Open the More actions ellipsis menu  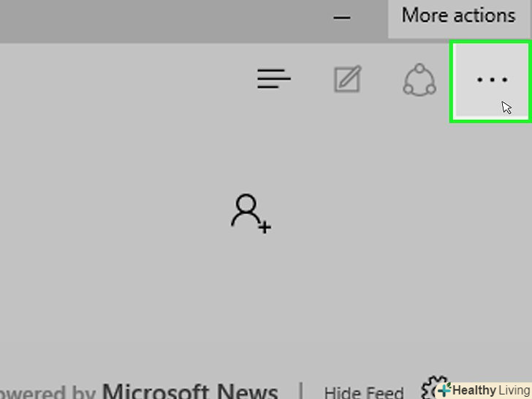click(491, 80)
